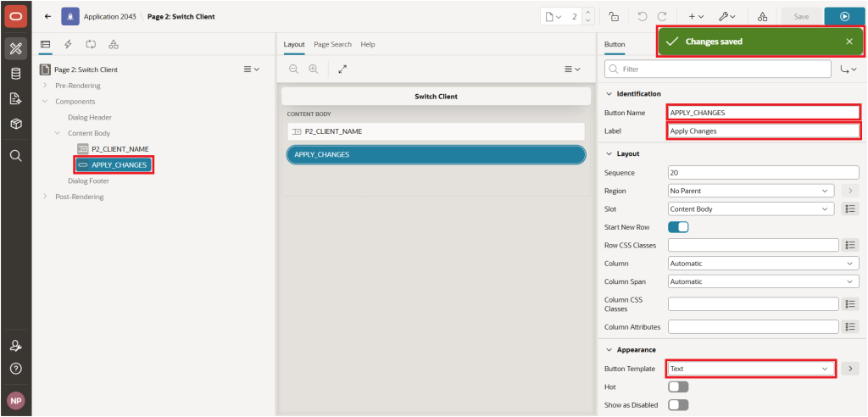Switch to Page Shared Components tab

tap(114, 44)
